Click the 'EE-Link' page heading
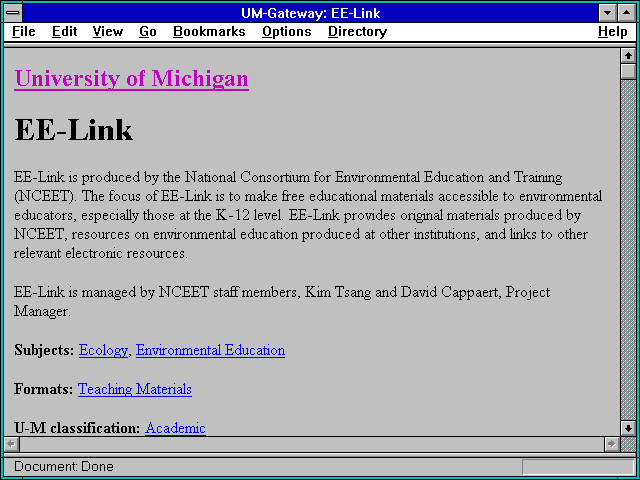The height and width of the screenshot is (480, 640). [x=73, y=130]
